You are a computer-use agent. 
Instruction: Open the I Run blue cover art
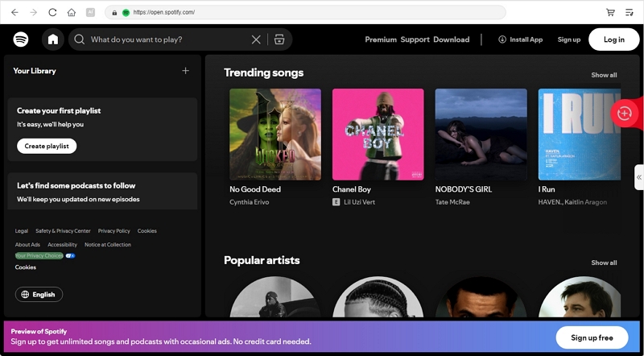pyautogui.click(x=579, y=135)
